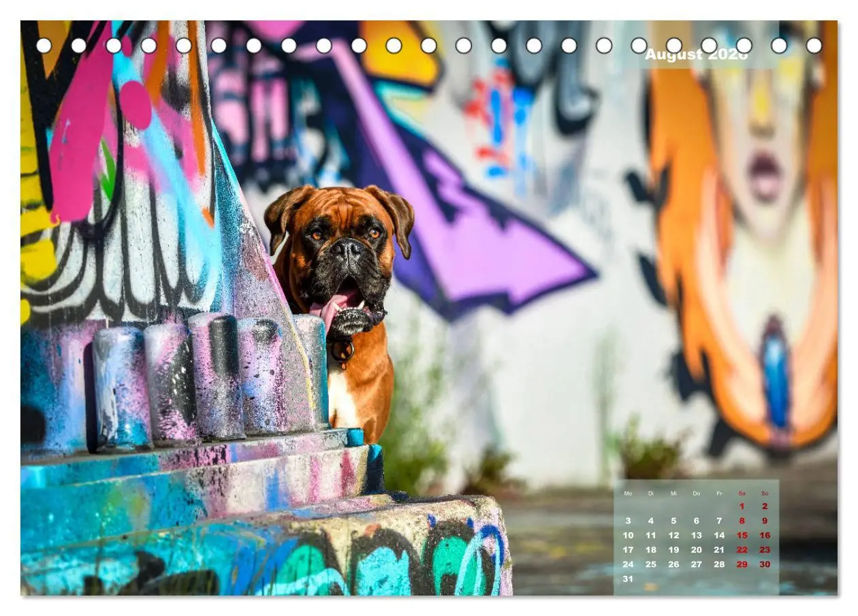Select the red 'So' weekday header
This screenshot has width=858, height=616.
pyautogui.click(x=765, y=493)
